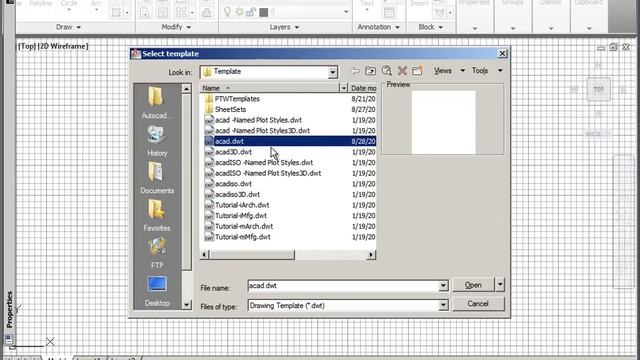The height and width of the screenshot is (360, 640).
Task: Open the Properties palette side tab
Action: click(x=9, y=309)
